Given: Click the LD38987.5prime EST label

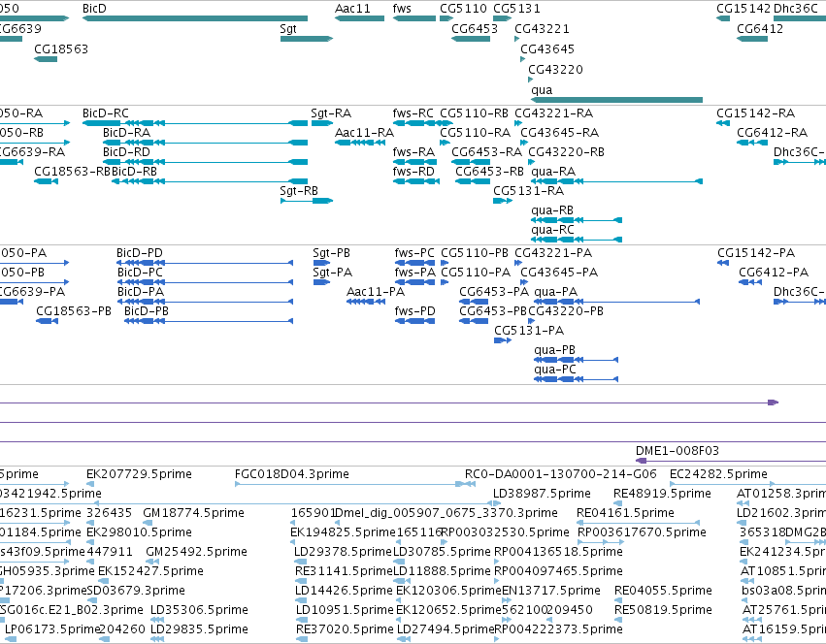Looking at the screenshot, I should (x=542, y=494).
